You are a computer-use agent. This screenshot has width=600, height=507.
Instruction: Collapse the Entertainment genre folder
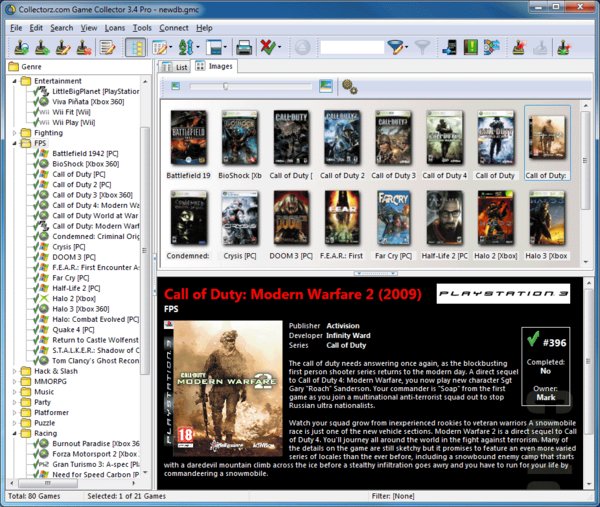click(x=15, y=81)
